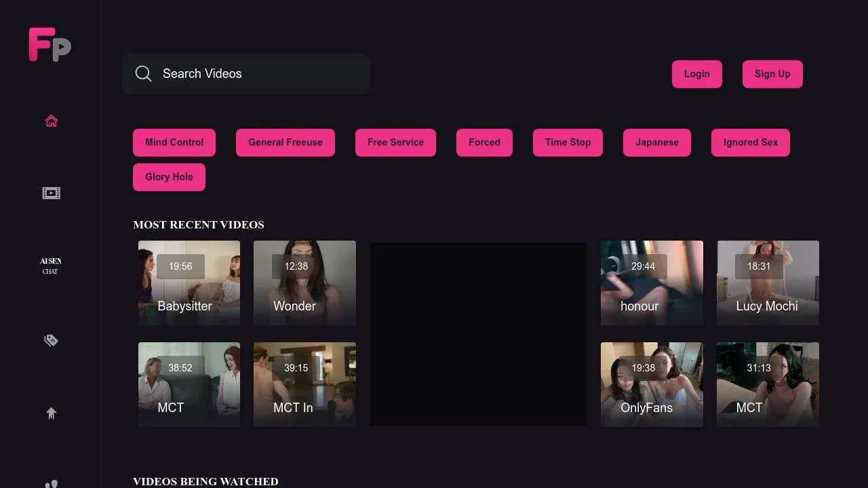The width and height of the screenshot is (868, 488).
Task: Open the Upload icon in the sidebar
Action: click(51, 413)
